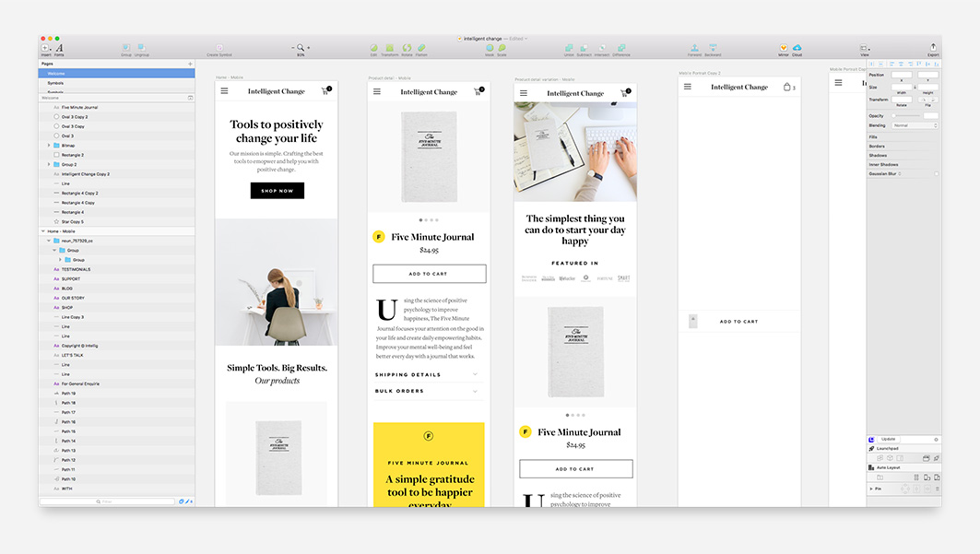
Task: Collapse the Home - Mobile artboard
Action: pyautogui.click(x=43, y=231)
